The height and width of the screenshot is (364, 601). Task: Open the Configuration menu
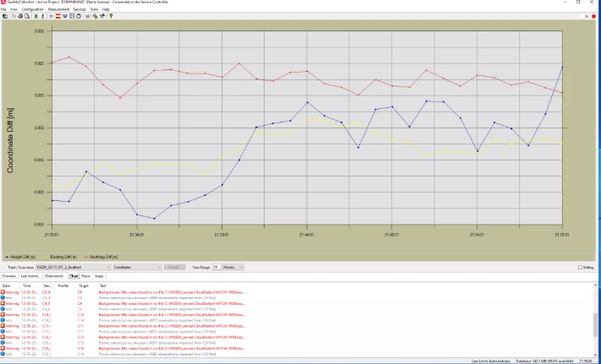[x=32, y=9]
